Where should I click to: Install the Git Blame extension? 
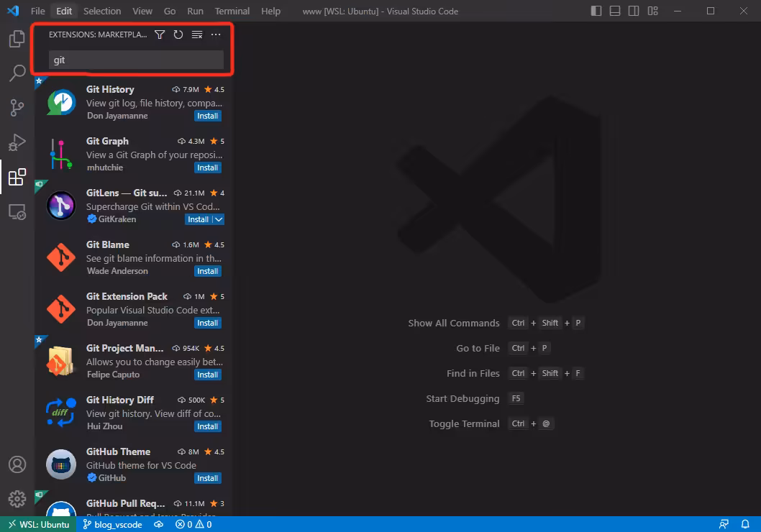[x=208, y=271]
